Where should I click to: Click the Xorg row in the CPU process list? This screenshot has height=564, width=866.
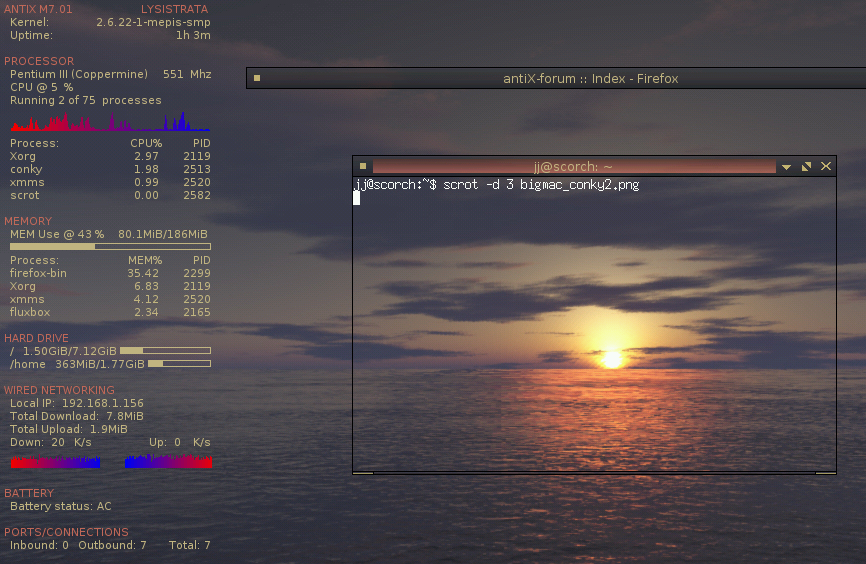pos(110,156)
